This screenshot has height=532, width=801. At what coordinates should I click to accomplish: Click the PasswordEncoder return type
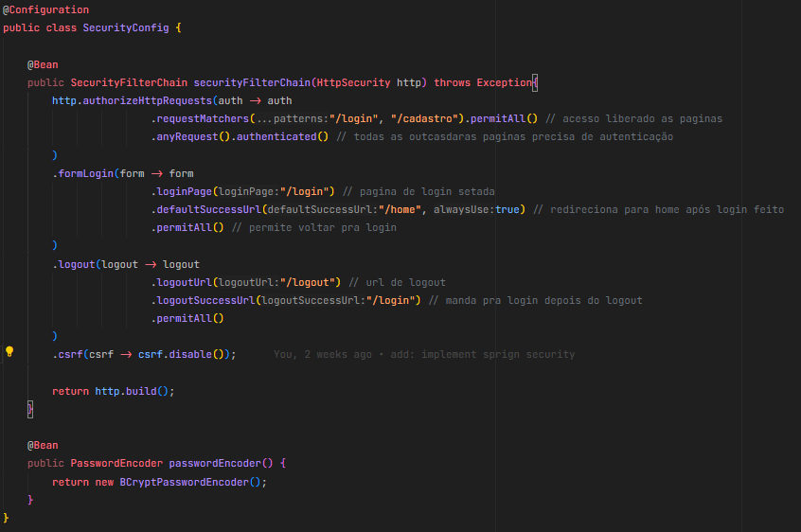(x=116, y=463)
